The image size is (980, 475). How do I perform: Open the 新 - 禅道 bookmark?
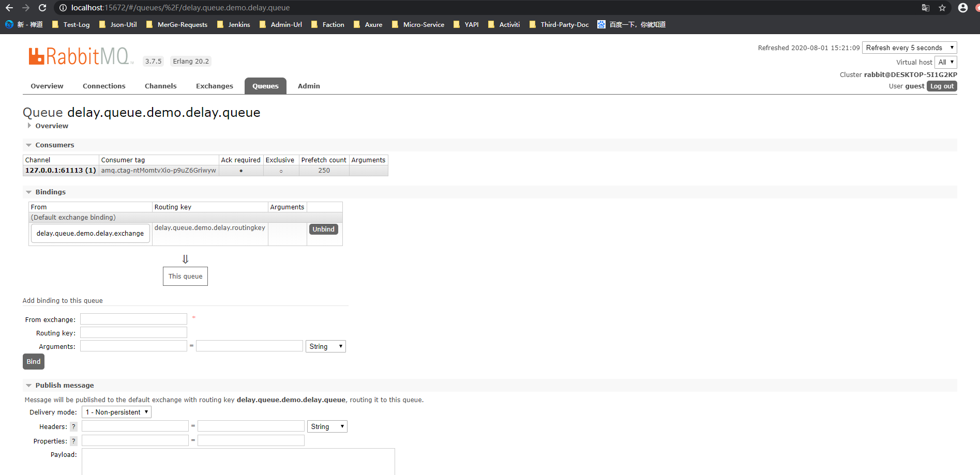(x=24, y=24)
